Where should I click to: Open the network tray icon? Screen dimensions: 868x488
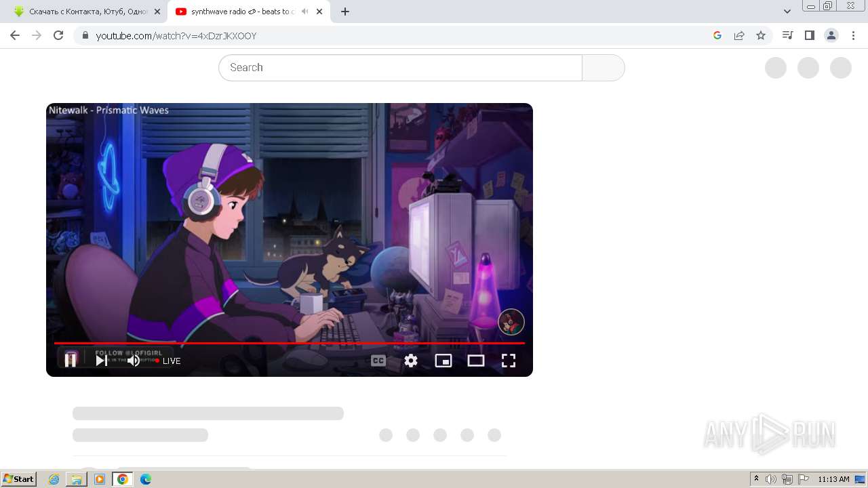click(x=787, y=479)
